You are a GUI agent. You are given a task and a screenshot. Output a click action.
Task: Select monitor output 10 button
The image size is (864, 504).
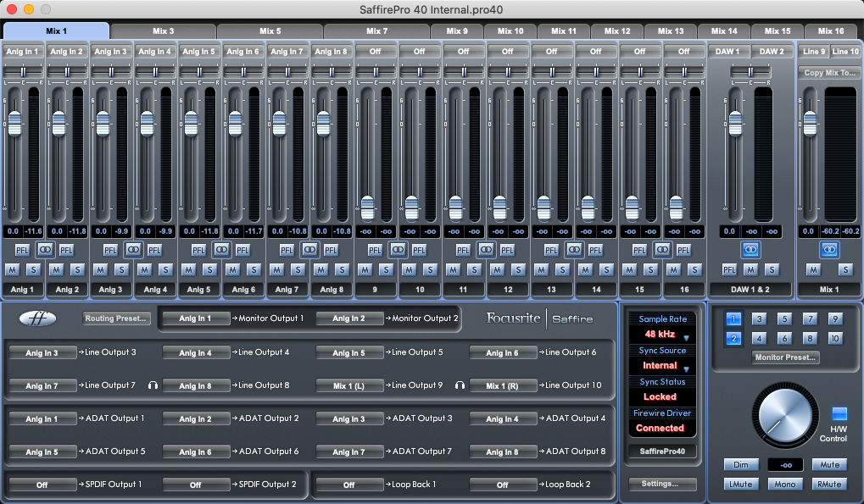tap(835, 338)
